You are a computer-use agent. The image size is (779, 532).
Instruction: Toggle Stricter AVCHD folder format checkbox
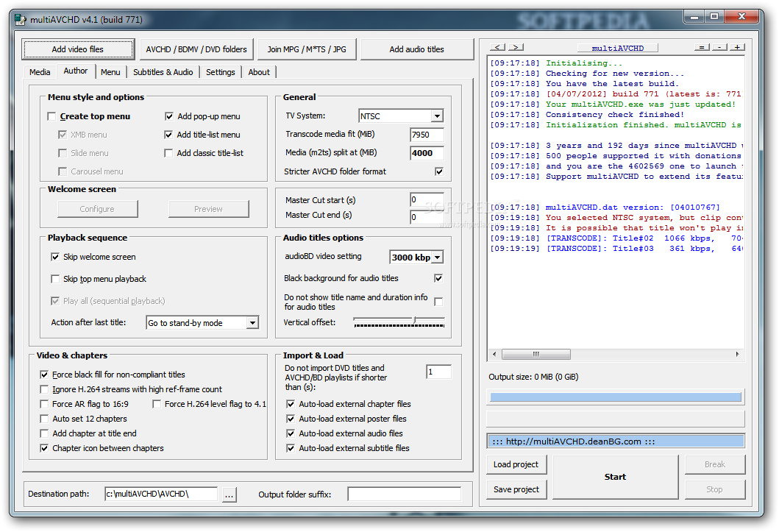439,171
